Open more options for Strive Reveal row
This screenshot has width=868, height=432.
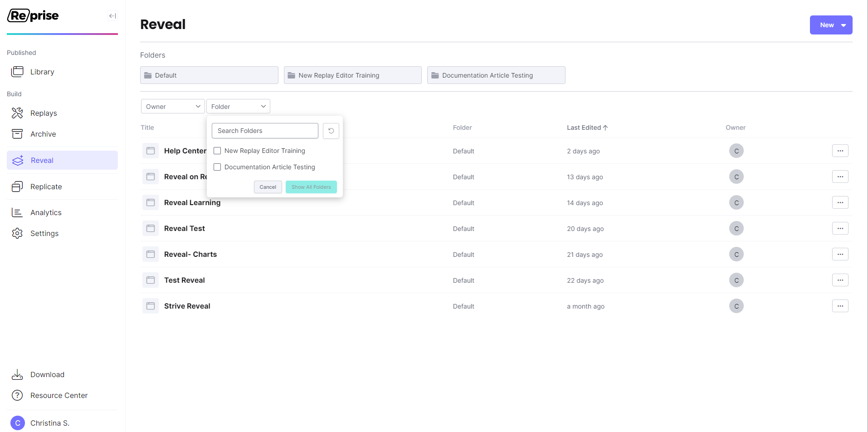tap(840, 306)
